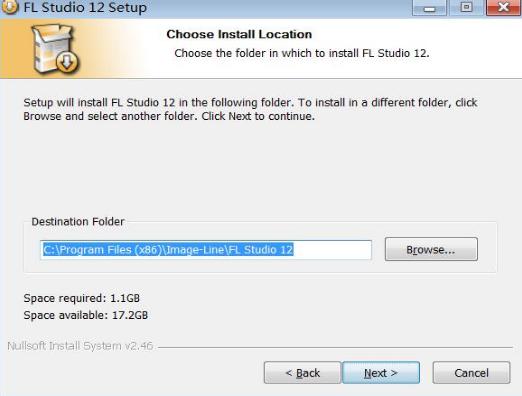522x396 pixels.
Task: Browse for a different install folder
Action: click(x=431, y=249)
